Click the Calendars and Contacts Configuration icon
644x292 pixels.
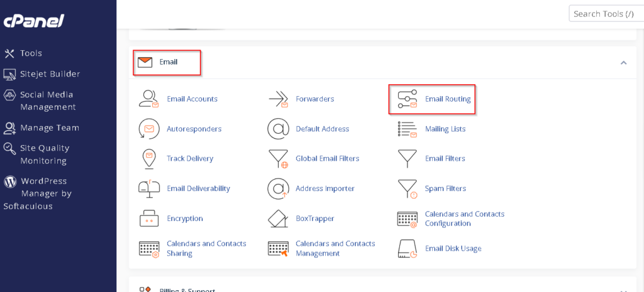408,219
